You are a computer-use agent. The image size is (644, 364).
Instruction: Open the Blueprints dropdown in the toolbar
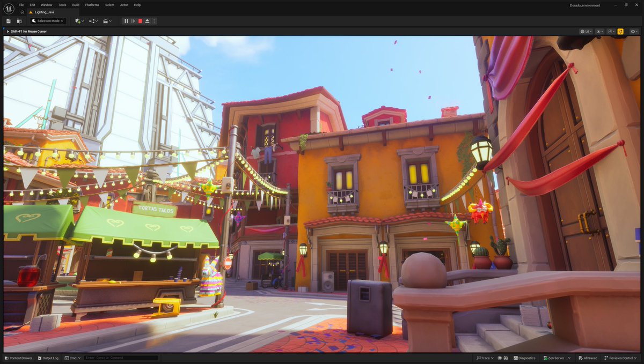[93, 21]
